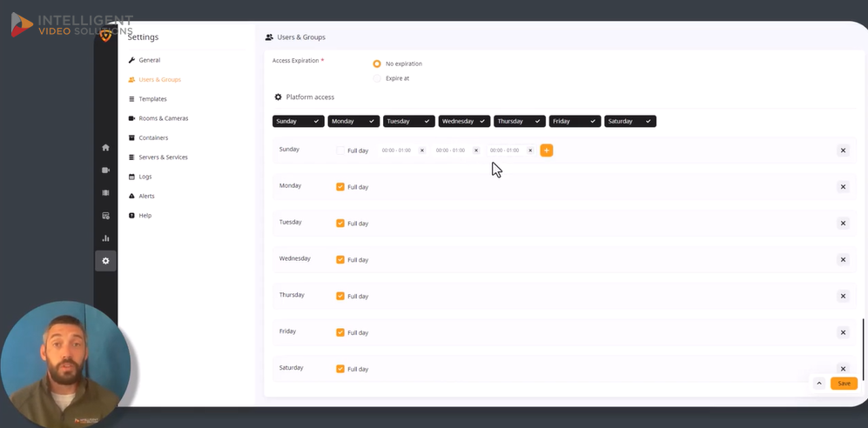This screenshot has width=868, height=428.
Task: Remove the third Sunday time range
Action: [530, 150]
